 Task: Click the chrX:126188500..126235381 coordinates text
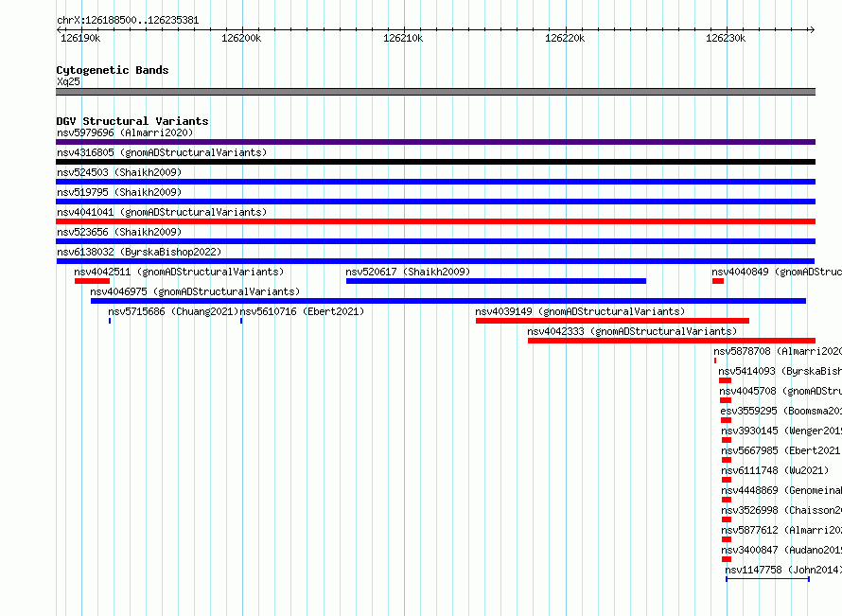pyautogui.click(x=128, y=20)
